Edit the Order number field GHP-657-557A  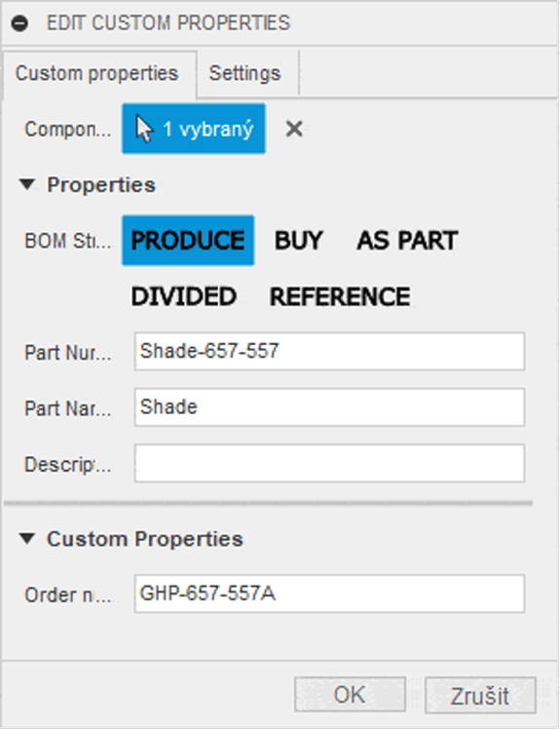click(x=330, y=594)
